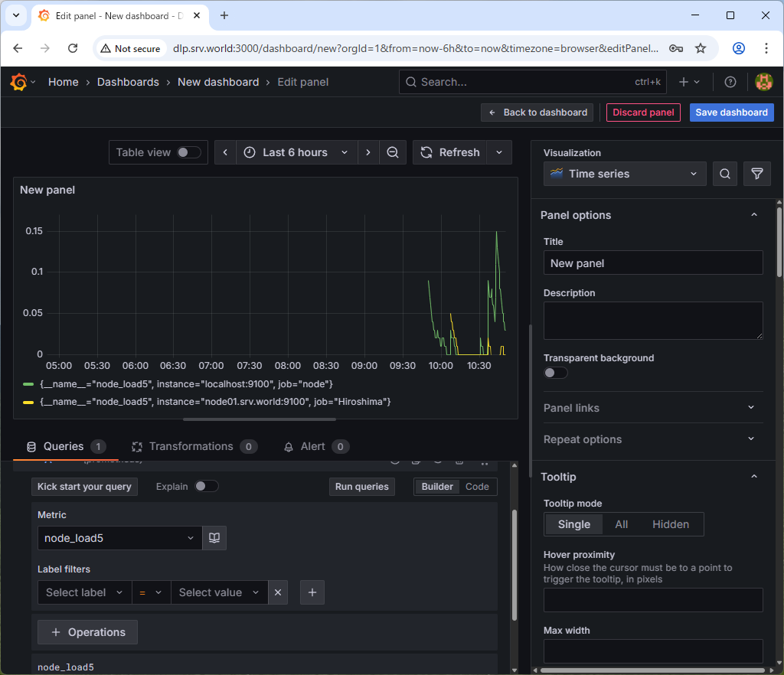Open the Last 6 hours time picker
Image resolution: width=784 pixels, height=675 pixels.
pyautogui.click(x=296, y=152)
